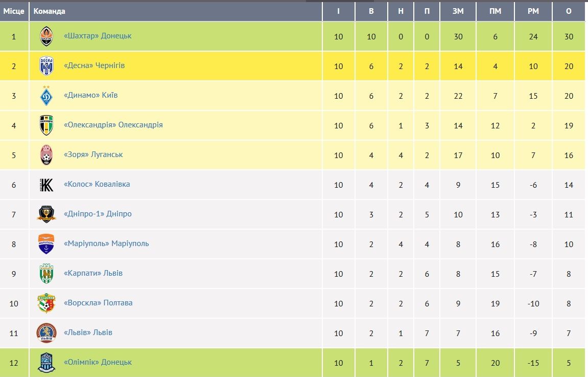Open the «Шахтар» Донецьк team link
The width and height of the screenshot is (588, 377).
coord(98,36)
